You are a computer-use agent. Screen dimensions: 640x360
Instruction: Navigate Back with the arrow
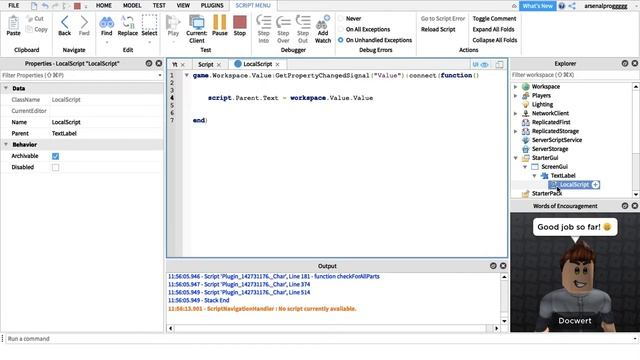click(64, 25)
